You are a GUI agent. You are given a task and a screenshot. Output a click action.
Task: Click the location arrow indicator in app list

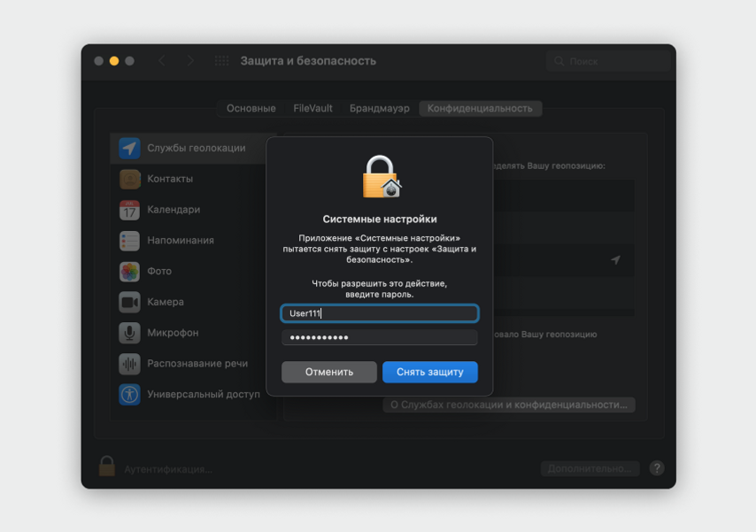(x=616, y=260)
